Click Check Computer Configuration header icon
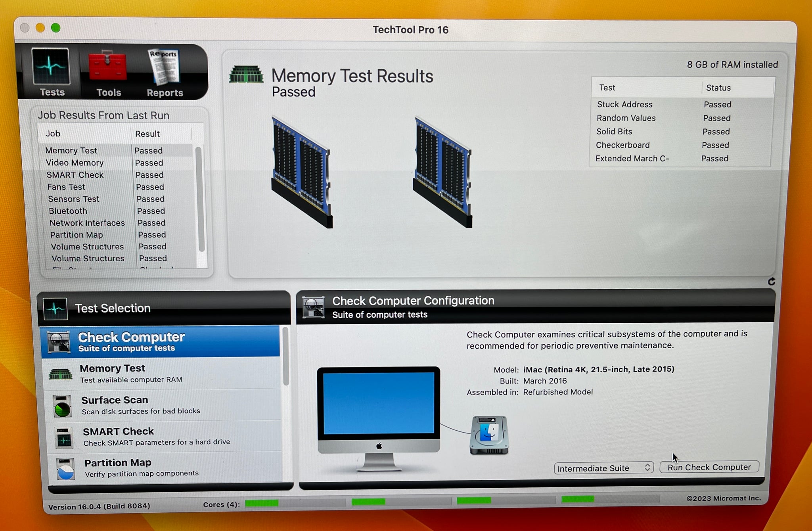812x531 pixels. click(313, 307)
